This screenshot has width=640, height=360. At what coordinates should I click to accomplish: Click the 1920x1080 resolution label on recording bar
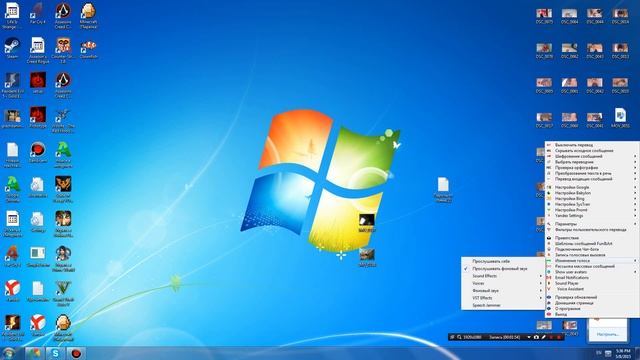[472, 337]
